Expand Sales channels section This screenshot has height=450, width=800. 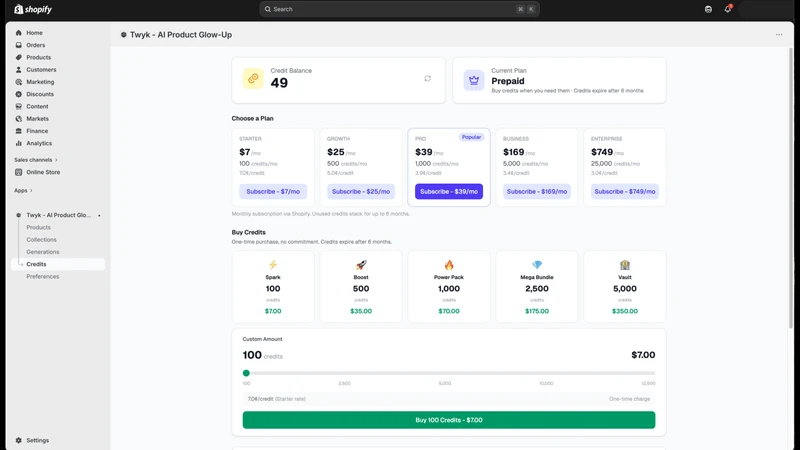(36, 160)
